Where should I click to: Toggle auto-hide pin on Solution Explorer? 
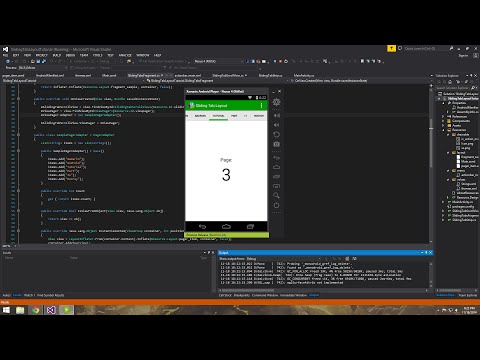471,76
